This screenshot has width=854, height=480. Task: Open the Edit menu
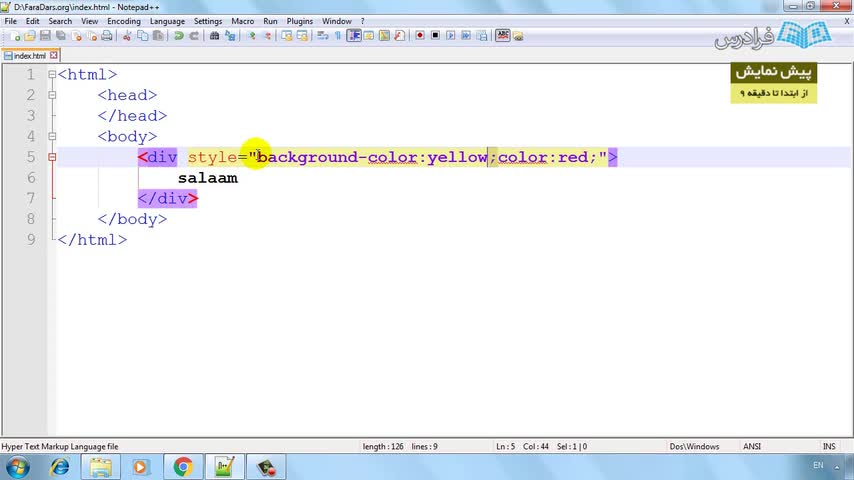click(x=33, y=21)
